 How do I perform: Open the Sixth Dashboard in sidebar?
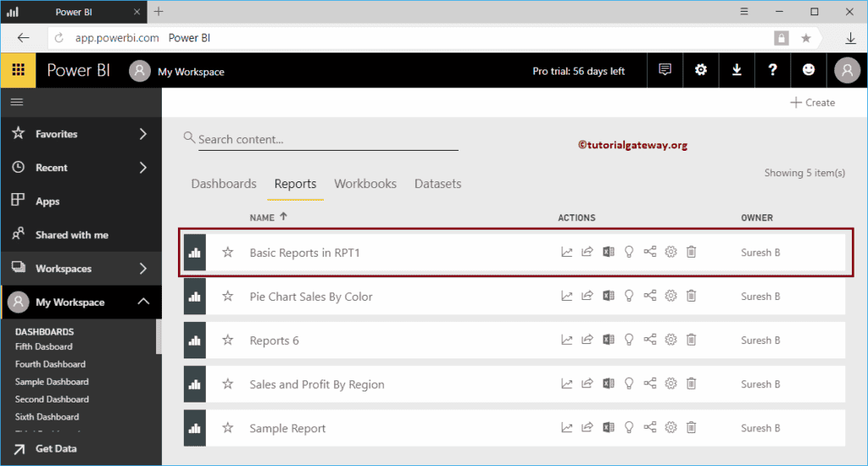pyautogui.click(x=47, y=417)
